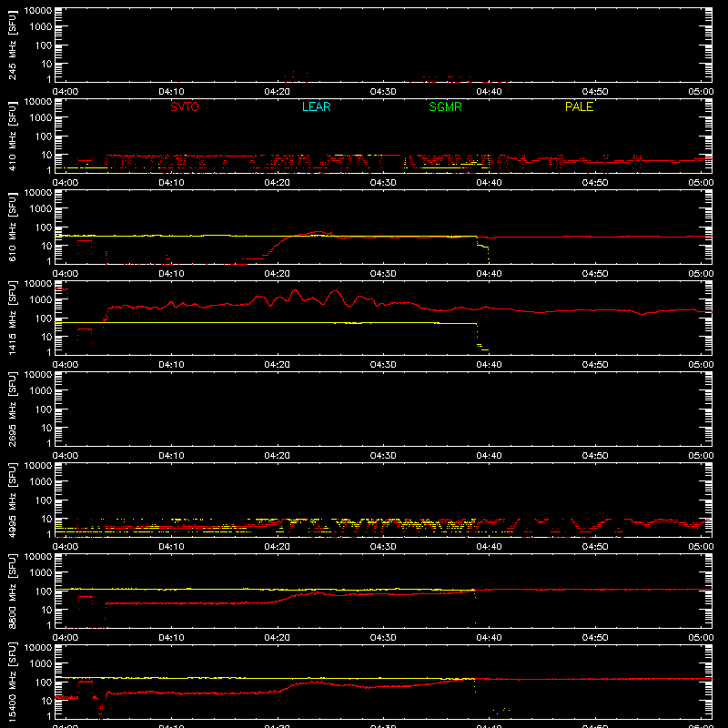Select the 15400 MHz [SFU] axis title
Viewport: 728px width, 728px height.
pos(12,682)
